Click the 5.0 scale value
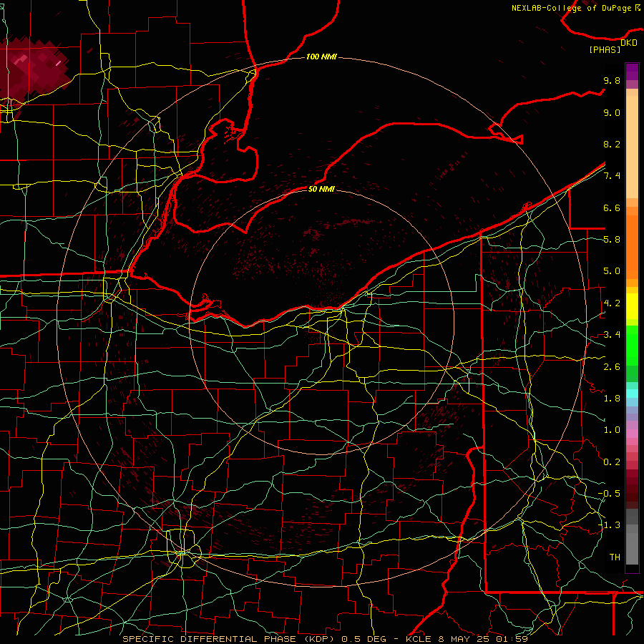The image size is (644, 644). tap(612, 271)
